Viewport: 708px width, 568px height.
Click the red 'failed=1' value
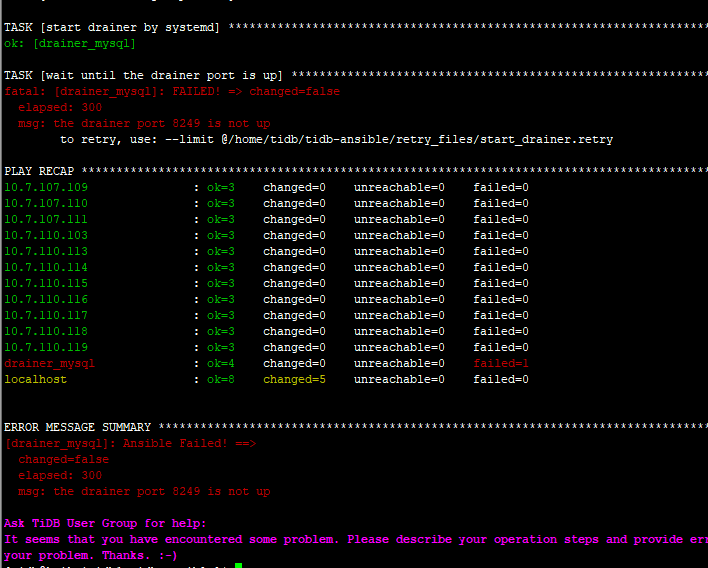501,364
